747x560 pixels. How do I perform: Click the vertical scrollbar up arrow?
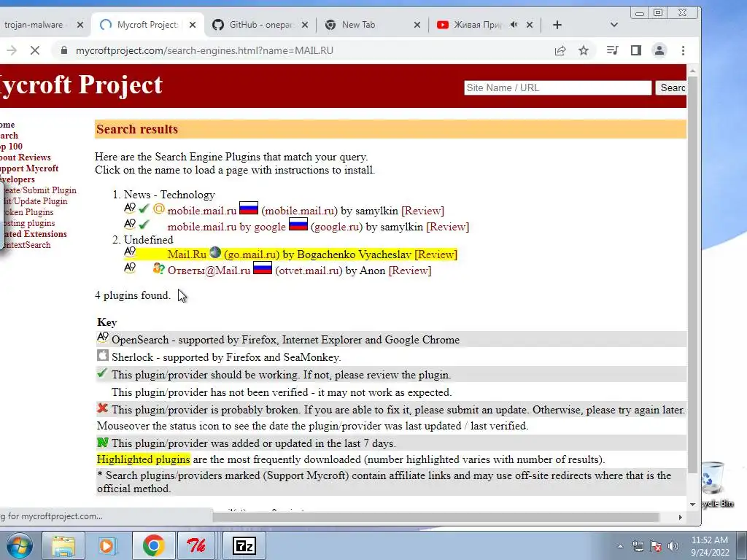coord(692,71)
